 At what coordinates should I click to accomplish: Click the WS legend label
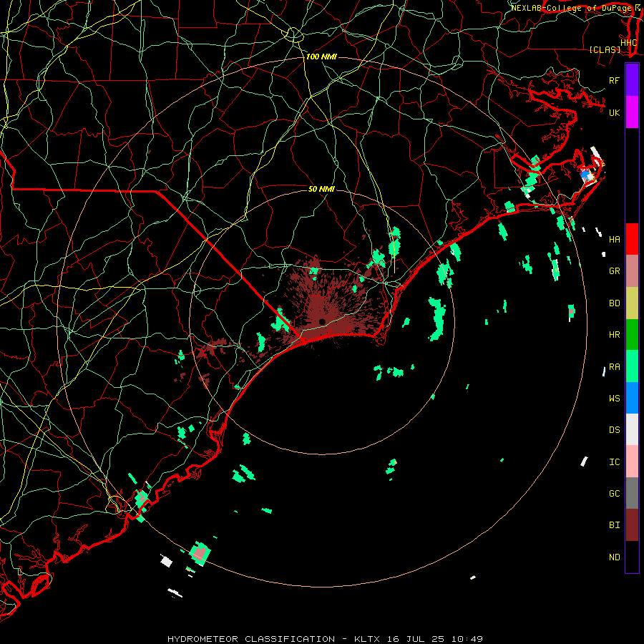[x=614, y=398]
